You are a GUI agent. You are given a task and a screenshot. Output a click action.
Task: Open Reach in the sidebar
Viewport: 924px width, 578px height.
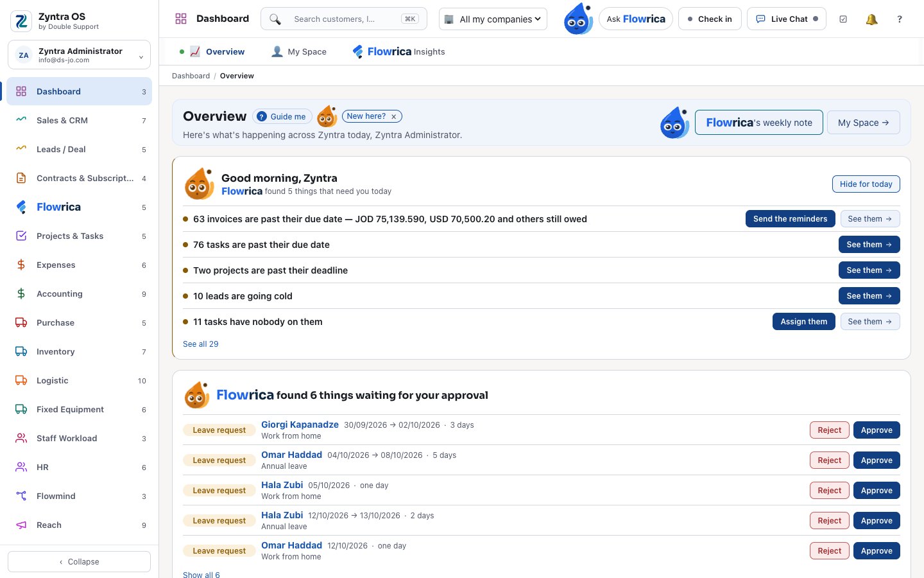(x=80, y=525)
